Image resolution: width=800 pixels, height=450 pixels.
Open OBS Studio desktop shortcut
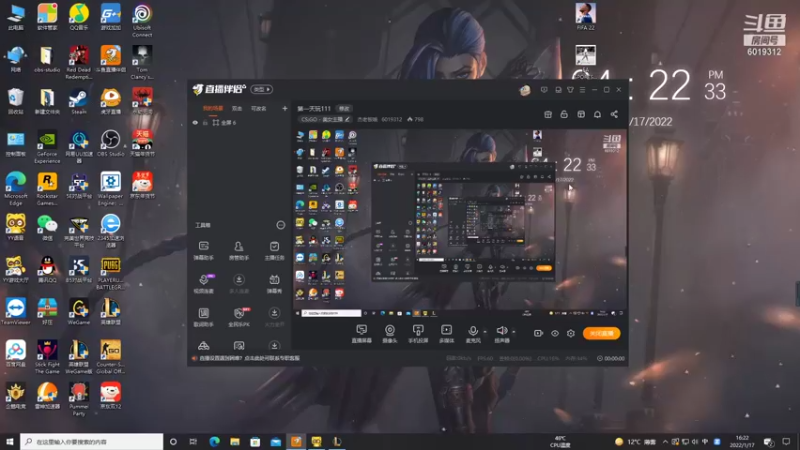click(x=110, y=143)
